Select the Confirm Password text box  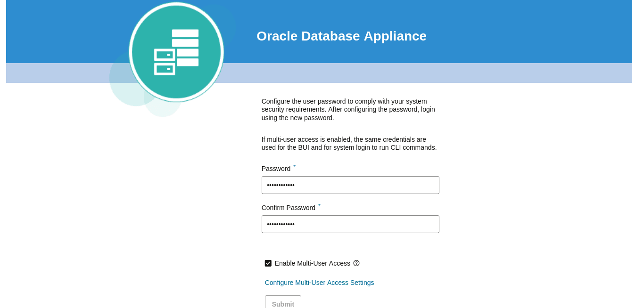point(350,224)
